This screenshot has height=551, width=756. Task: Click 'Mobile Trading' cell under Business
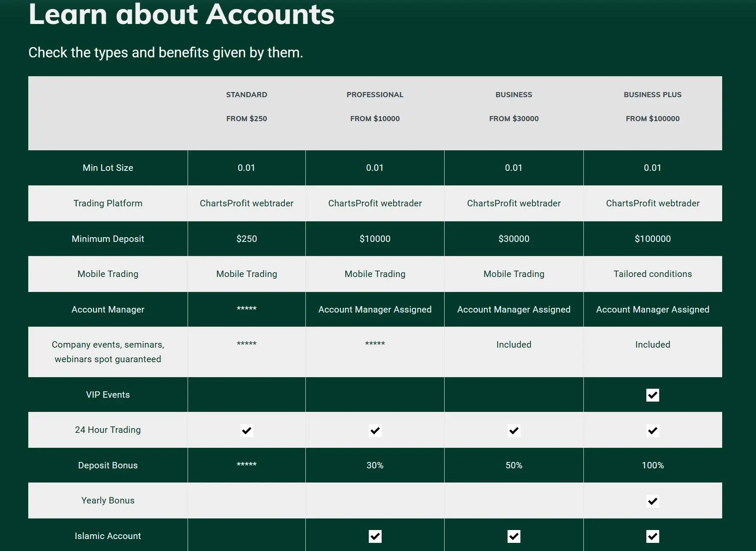click(514, 274)
